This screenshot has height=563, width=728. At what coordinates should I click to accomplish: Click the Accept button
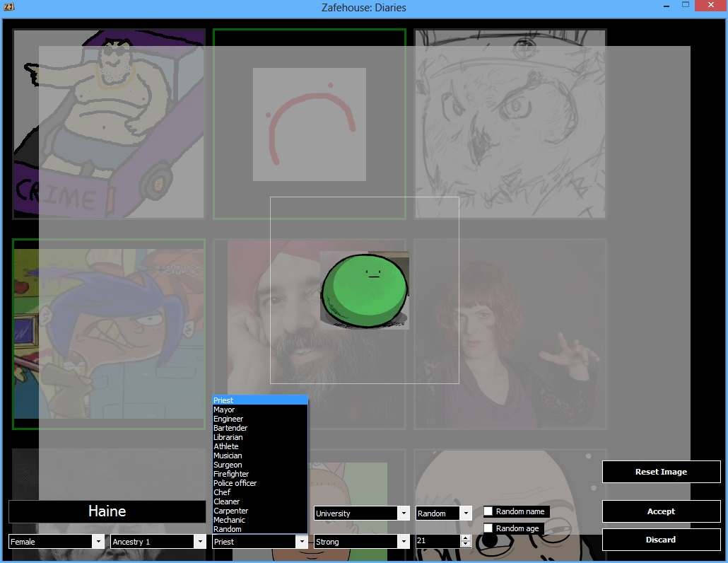click(661, 511)
